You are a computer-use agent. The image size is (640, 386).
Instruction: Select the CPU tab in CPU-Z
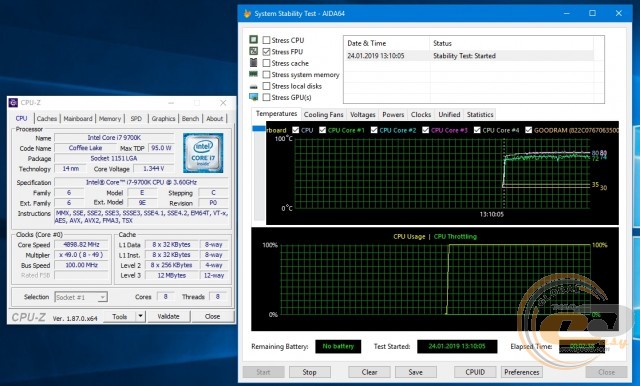21,118
